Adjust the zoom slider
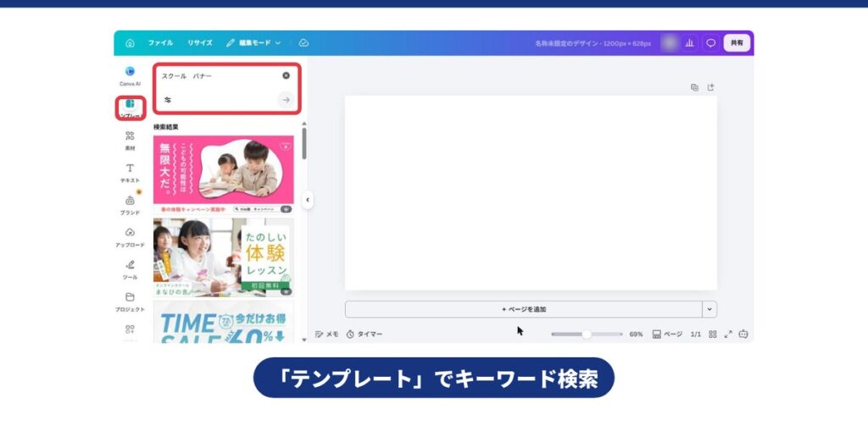The image size is (868, 431). coord(587,334)
